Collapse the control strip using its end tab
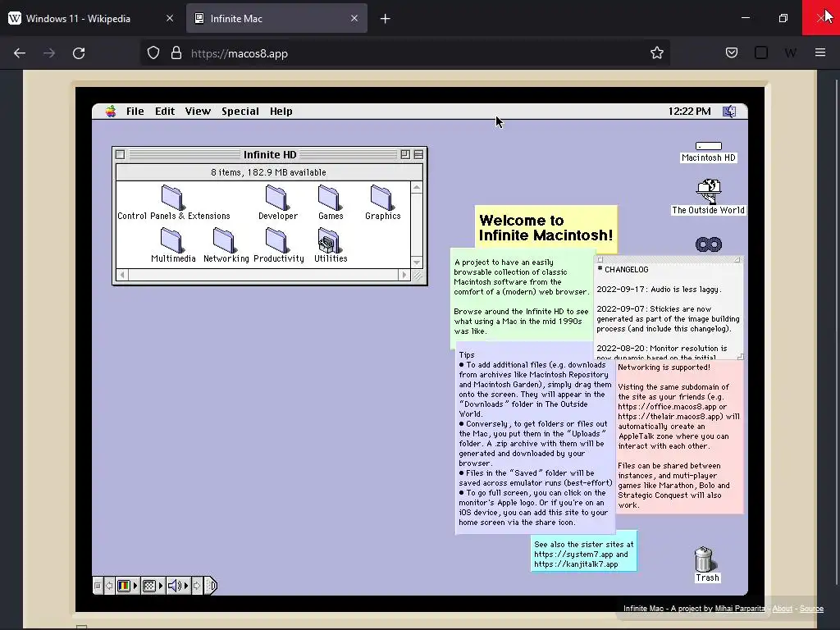 coord(211,586)
